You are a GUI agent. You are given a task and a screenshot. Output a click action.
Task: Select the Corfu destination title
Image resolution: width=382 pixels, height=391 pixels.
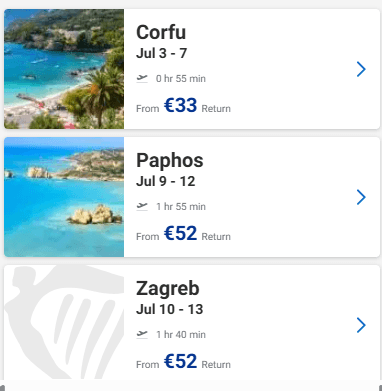[x=161, y=32]
